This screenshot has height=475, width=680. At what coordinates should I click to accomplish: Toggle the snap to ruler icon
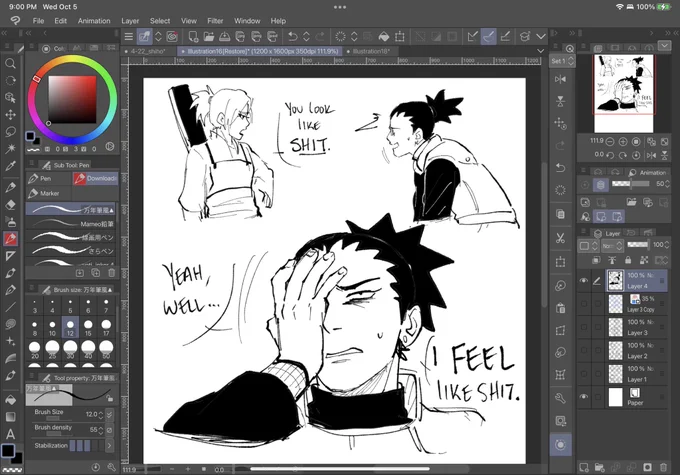[473, 36]
